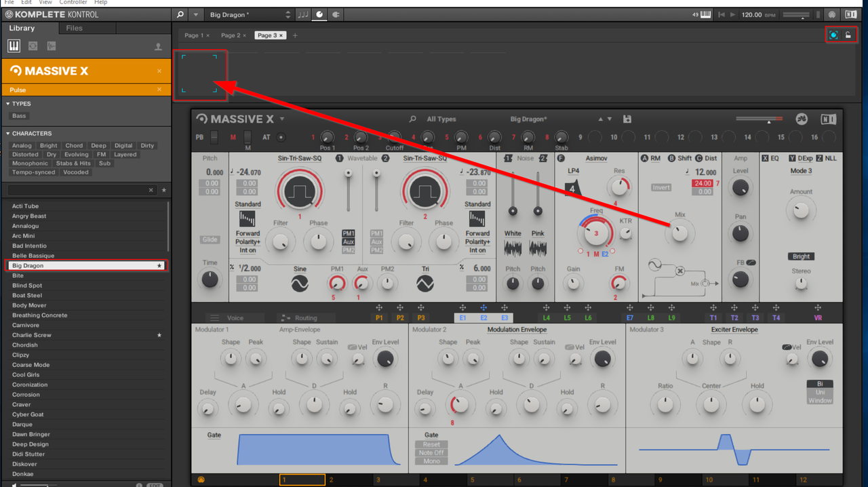This screenshot has height=487, width=868.
Task: Open the header dropdown arrow beside Big Dragon
Action: [x=195, y=14]
